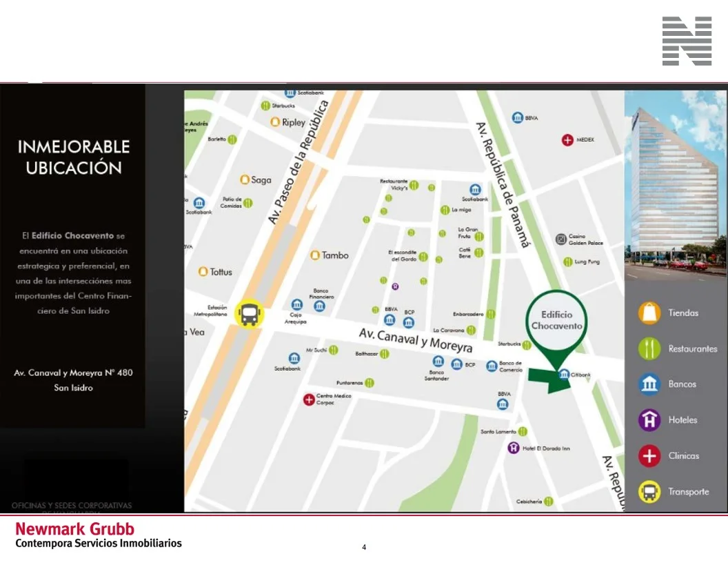This screenshot has width=728, height=563.
Task: Select the MEDEX clinic marker
Action: tap(567, 140)
